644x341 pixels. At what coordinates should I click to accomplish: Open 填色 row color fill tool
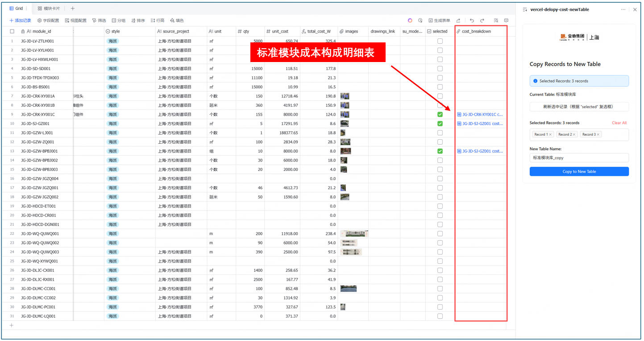pos(177,21)
